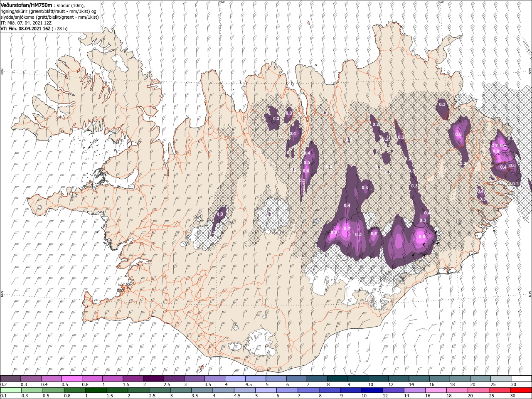This screenshot has height=399, width=532.
Task: Select the snow legend swatch starting at 0.3
Action: coord(31,379)
